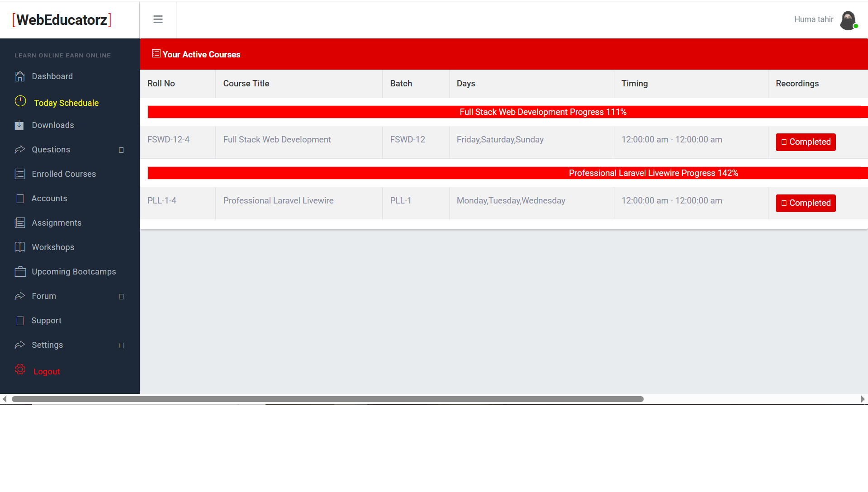The height and width of the screenshot is (492, 868).
Task: Expand the Forum submenu arrow
Action: (x=121, y=297)
